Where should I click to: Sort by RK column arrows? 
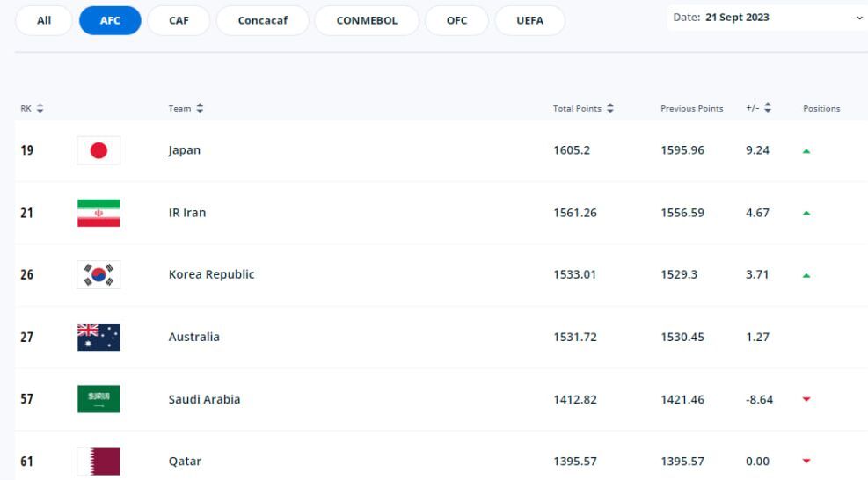pos(40,108)
